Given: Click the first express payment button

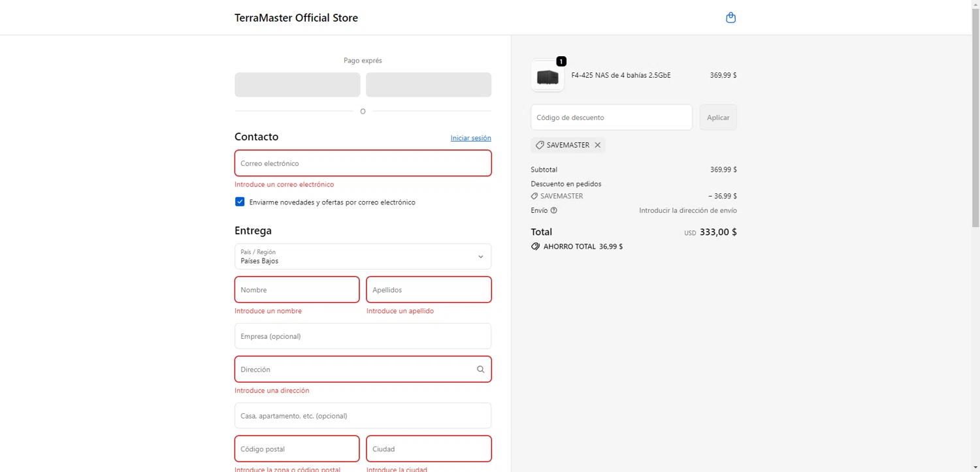Looking at the screenshot, I should tap(297, 85).
